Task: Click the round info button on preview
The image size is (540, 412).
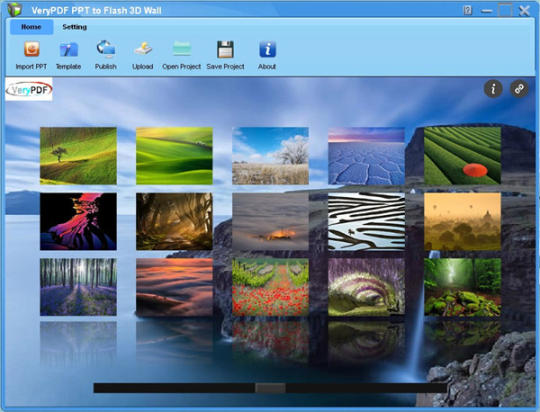Action: pyautogui.click(x=493, y=89)
